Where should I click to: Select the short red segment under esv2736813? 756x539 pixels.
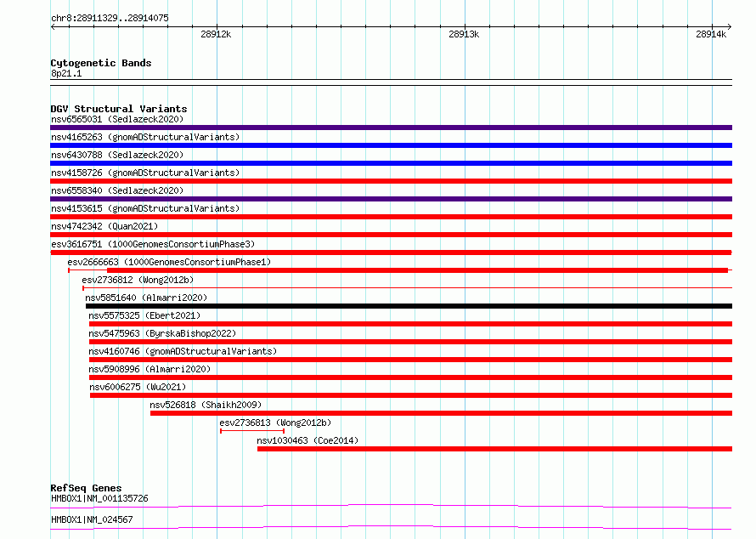click(252, 431)
